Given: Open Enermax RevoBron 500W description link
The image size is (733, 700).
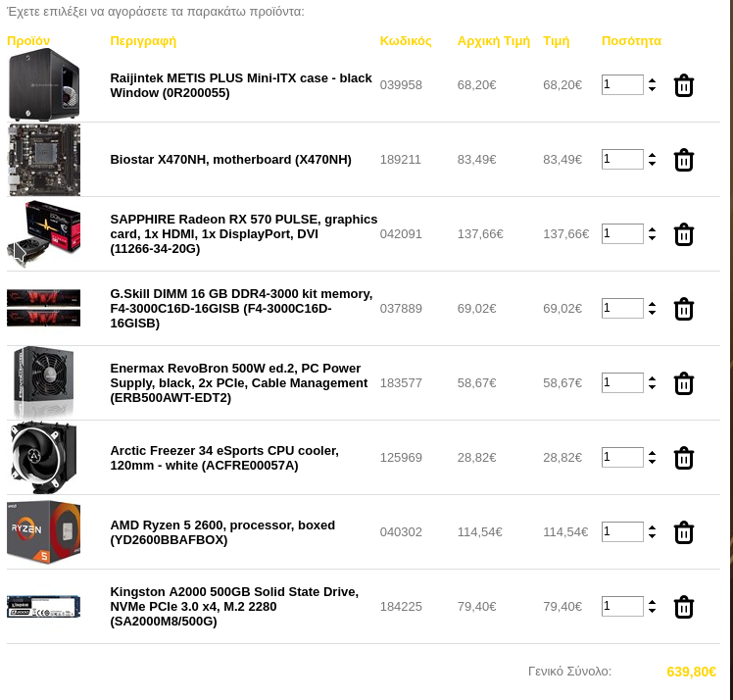Looking at the screenshot, I should 239,383.
